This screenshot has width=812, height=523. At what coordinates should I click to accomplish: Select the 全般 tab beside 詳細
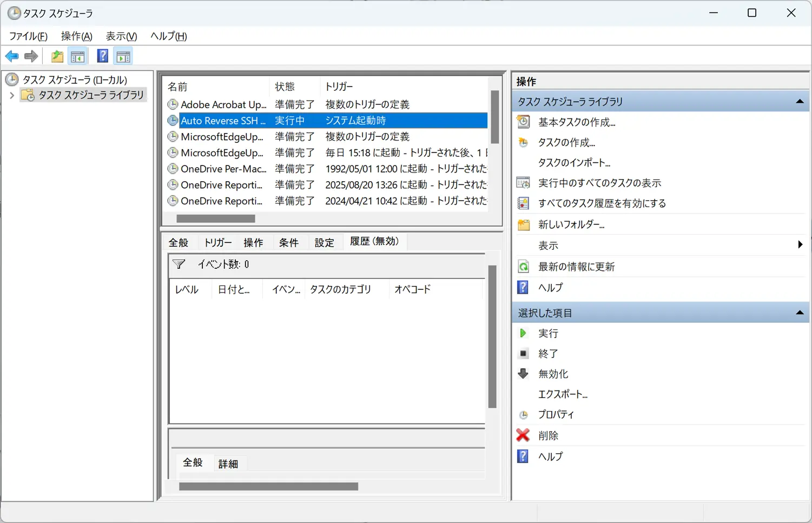pyautogui.click(x=193, y=462)
